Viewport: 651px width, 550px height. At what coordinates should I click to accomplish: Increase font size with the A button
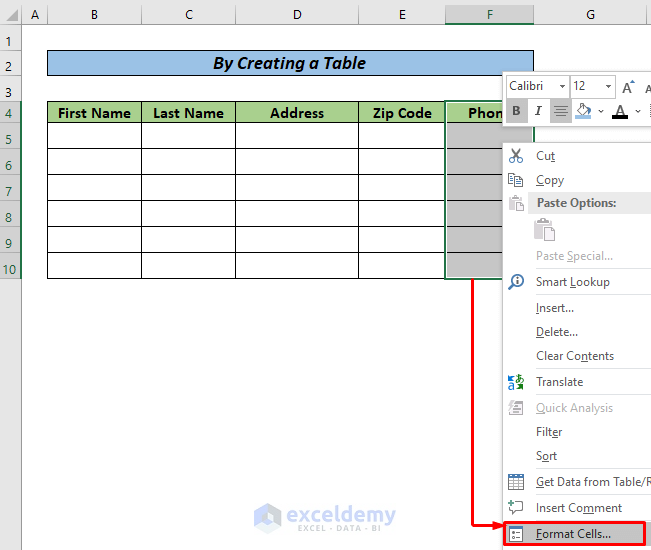[x=629, y=87]
